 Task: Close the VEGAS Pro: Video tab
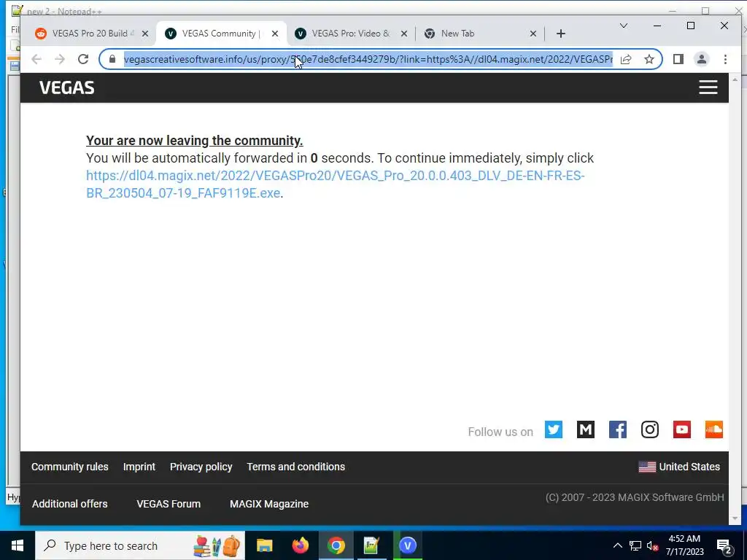pyautogui.click(x=404, y=34)
